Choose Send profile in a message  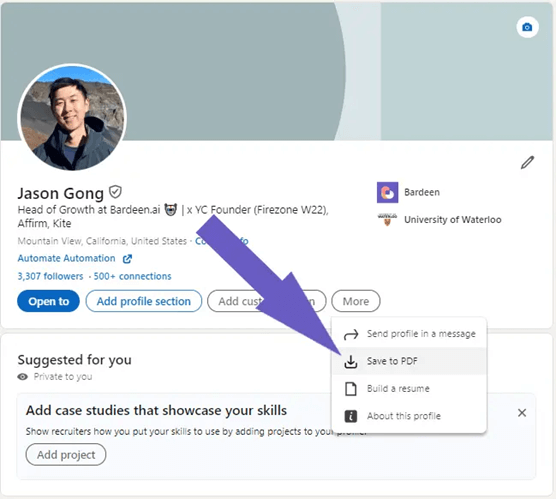tap(409, 334)
